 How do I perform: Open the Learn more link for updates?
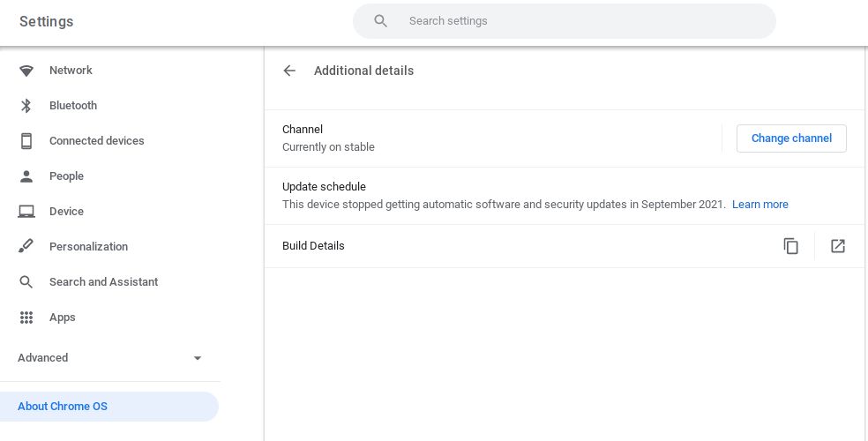point(760,204)
